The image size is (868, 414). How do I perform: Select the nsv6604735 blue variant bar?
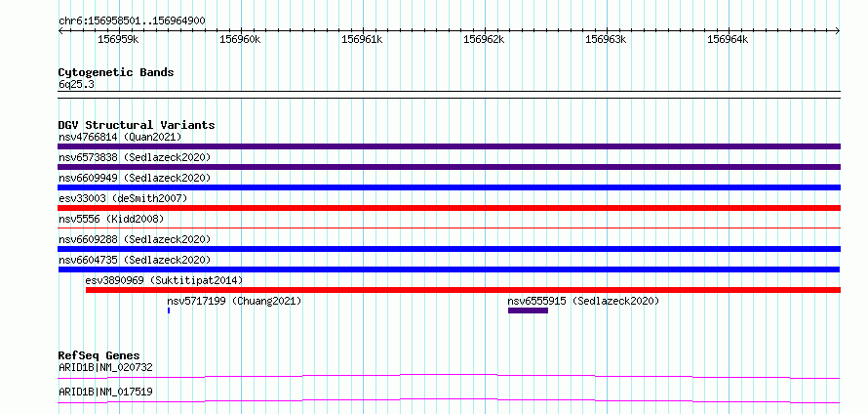point(449,269)
